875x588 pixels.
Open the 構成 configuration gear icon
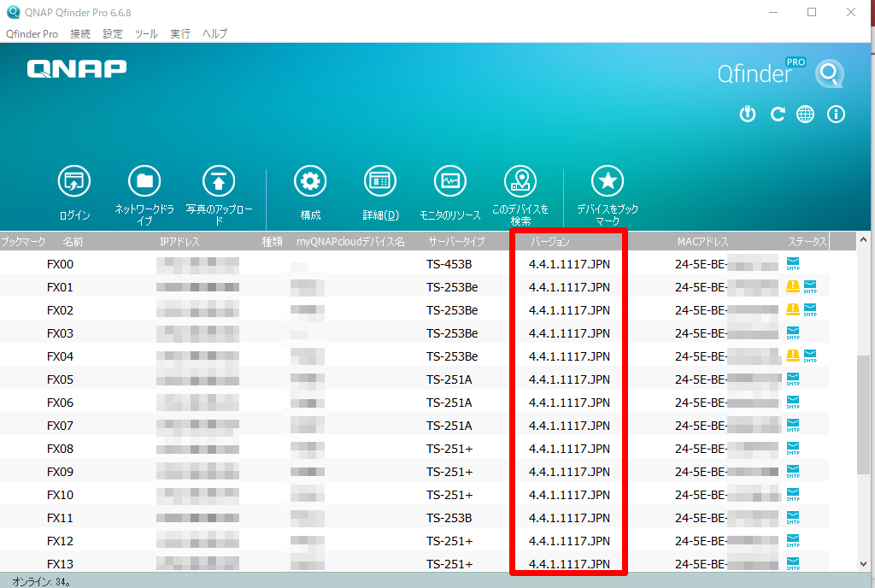310,181
